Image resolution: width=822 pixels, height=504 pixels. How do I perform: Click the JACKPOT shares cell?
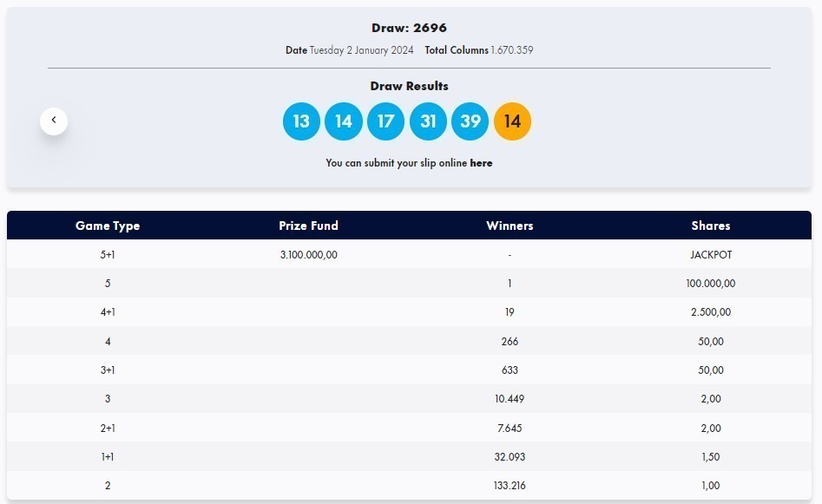click(x=710, y=255)
